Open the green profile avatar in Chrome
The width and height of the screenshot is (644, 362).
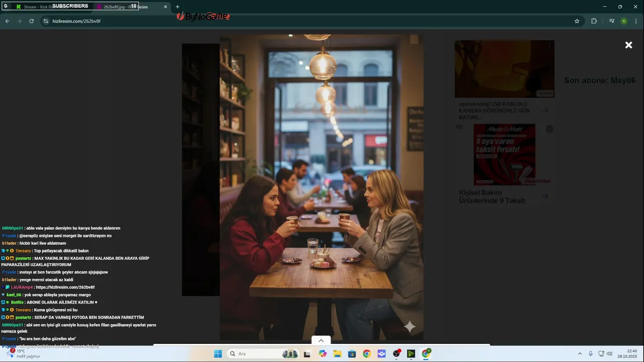pos(624,21)
